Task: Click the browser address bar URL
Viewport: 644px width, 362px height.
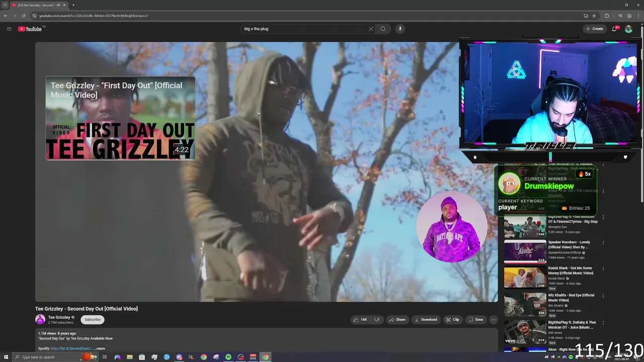Action: coord(94,16)
